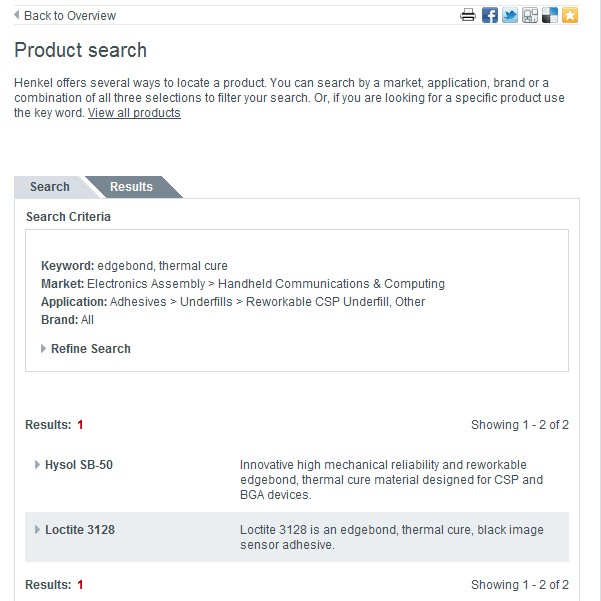Open the View all products link
Screen dimensions: 601x601
(134, 113)
